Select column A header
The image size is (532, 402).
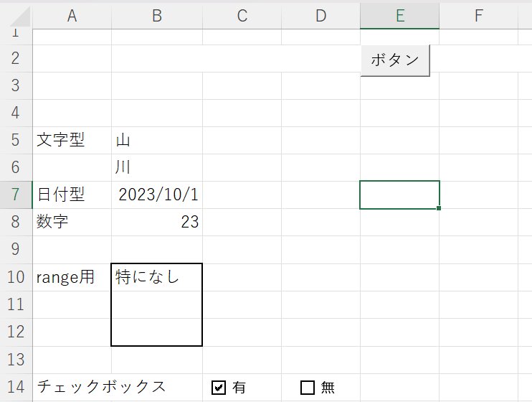[72, 16]
